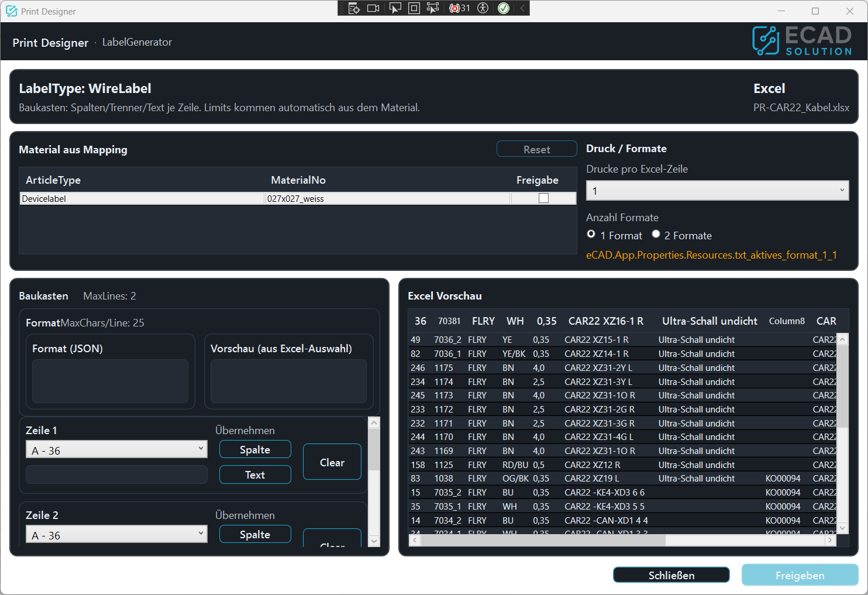This screenshot has height=595, width=868.
Task: Select the 027x027_weiss material cell
Action: pos(388,198)
